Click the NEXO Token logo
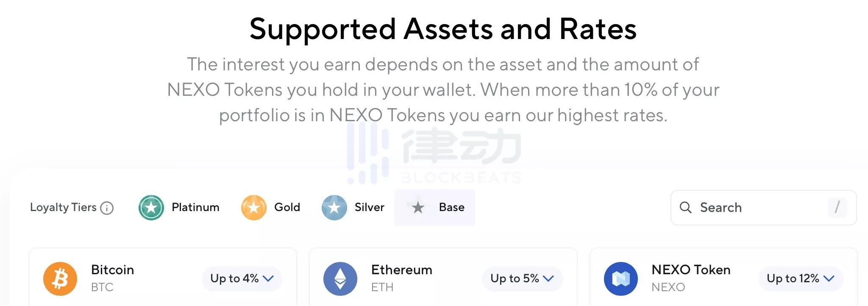868x306 pixels. tap(620, 279)
